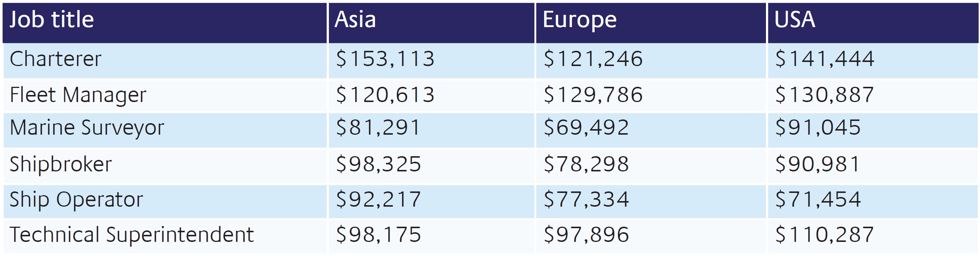The height and width of the screenshot is (256, 980).
Task: Click the Fleet Manager USA value $130,887
Action: pyautogui.click(x=824, y=95)
